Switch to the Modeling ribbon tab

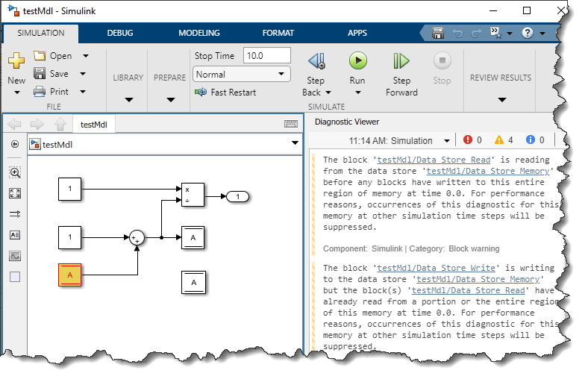[198, 33]
